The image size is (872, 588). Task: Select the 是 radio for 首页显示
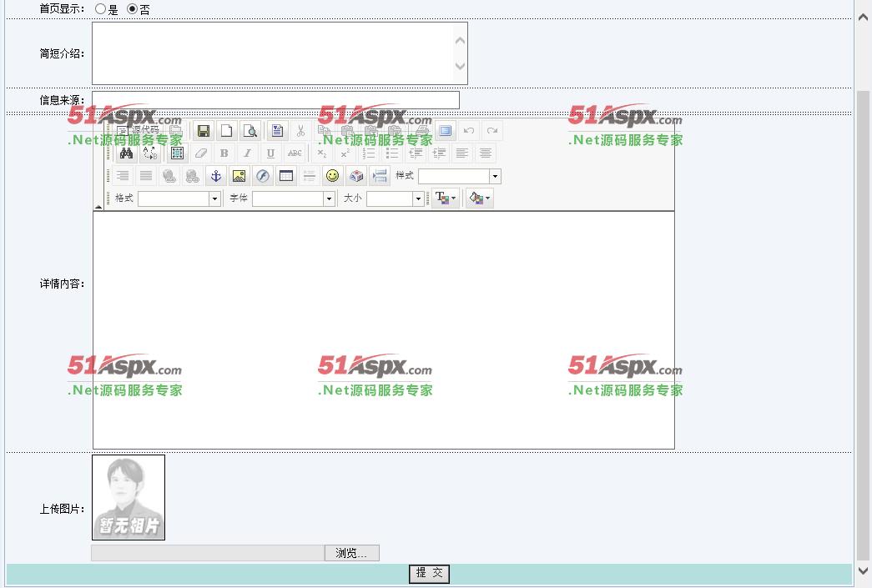tap(100, 9)
